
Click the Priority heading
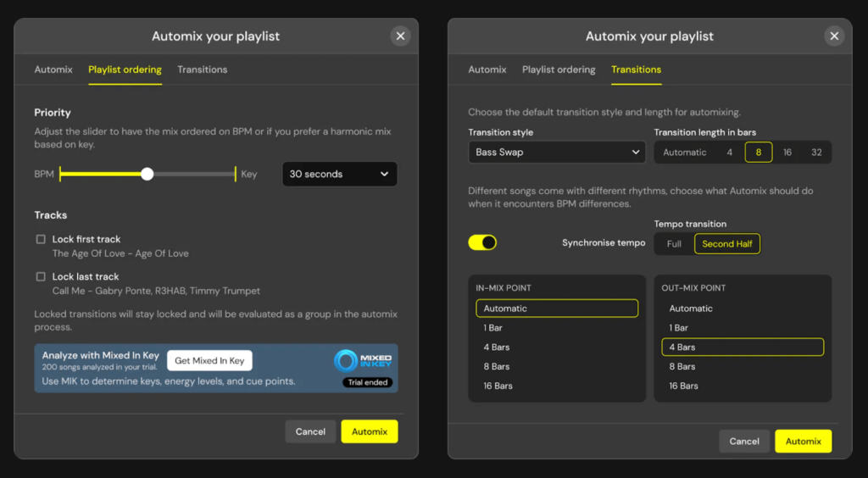tap(53, 113)
